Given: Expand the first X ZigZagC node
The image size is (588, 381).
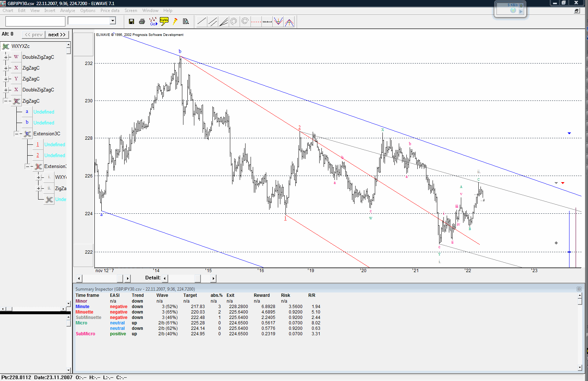Looking at the screenshot, I should coord(6,68).
